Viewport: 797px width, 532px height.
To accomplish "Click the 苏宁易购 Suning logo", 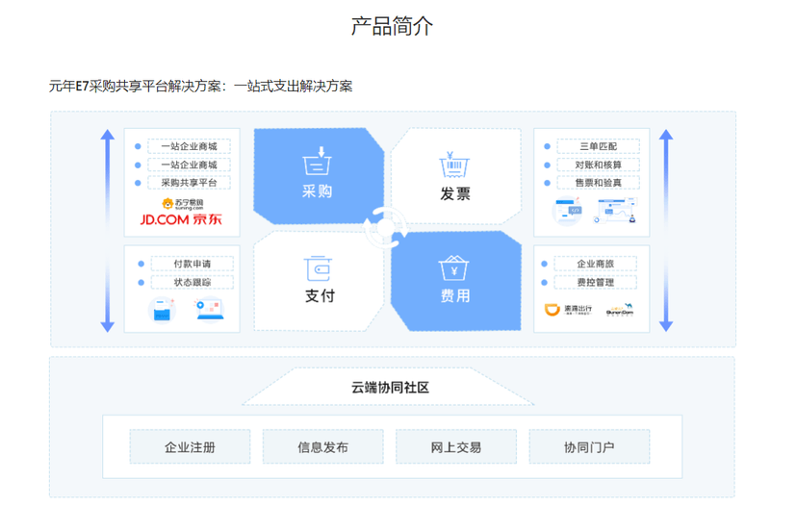I will (x=181, y=202).
